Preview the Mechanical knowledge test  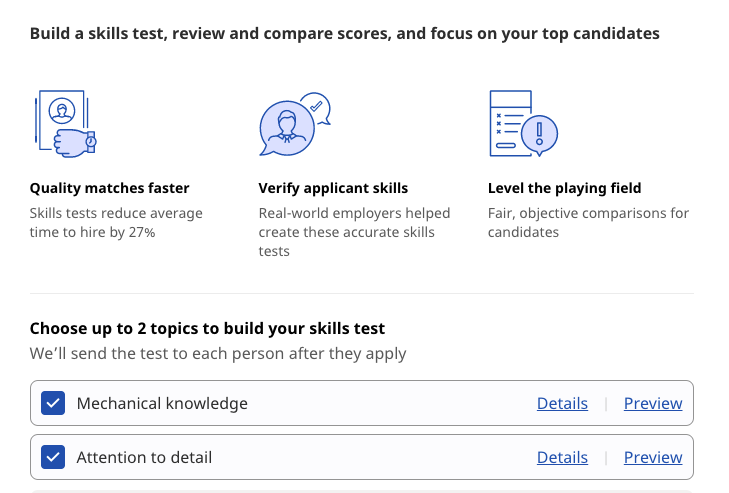[653, 403]
